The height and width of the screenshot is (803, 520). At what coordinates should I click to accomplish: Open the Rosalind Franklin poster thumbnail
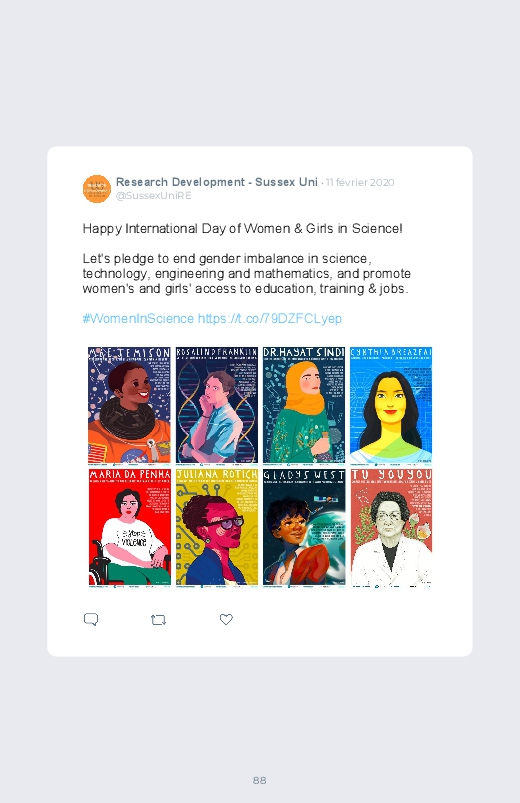click(x=217, y=405)
